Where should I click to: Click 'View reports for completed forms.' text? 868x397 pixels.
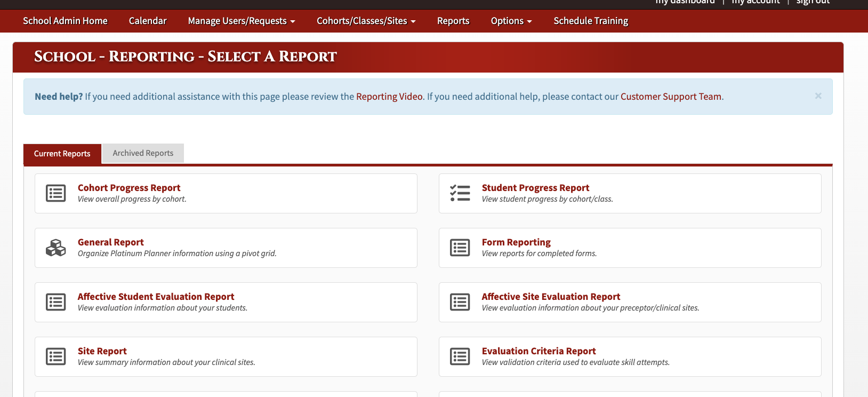tap(539, 253)
